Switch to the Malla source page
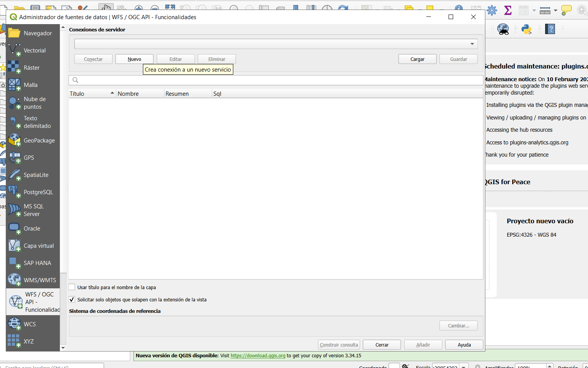Viewport: 588px width, 368px height. point(33,85)
